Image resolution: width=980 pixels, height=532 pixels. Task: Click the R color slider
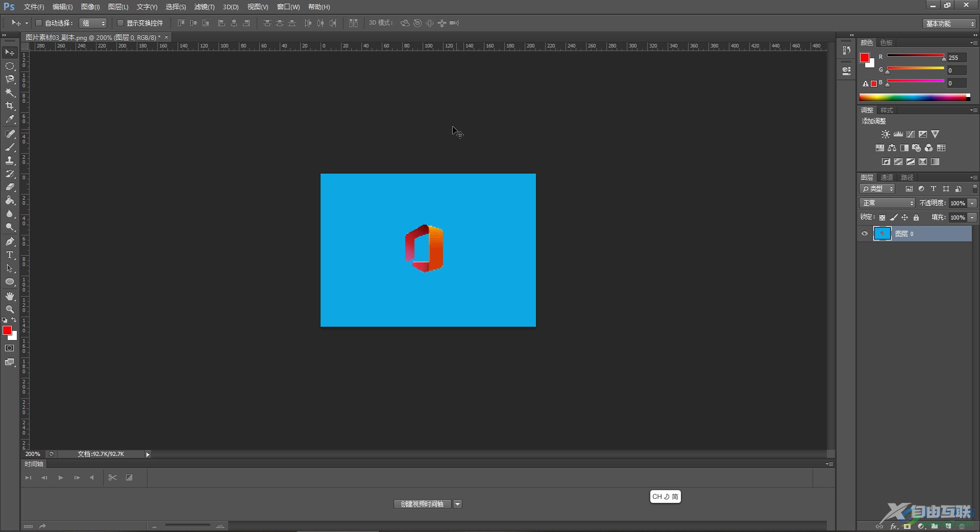click(x=916, y=56)
